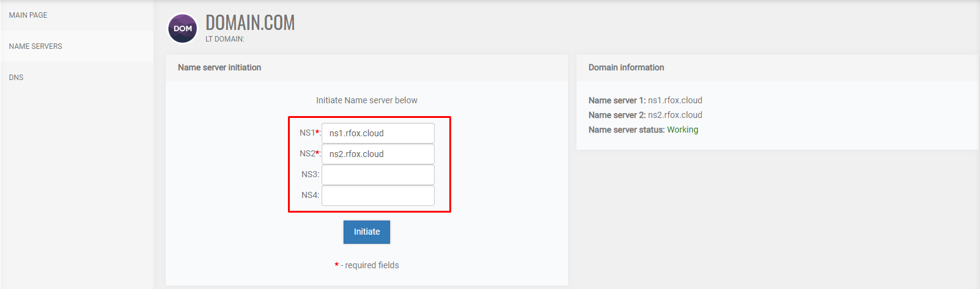The height and width of the screenshot is (289, 980).
Task: Click the green Working status text
Action: pyautogui.click(x=682, y=130)
